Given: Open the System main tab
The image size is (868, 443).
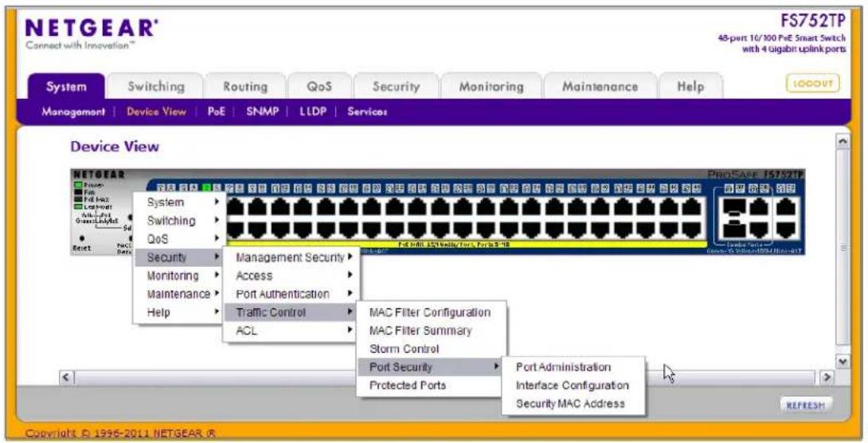Looking at the screenshot, I should click(66, 87).
